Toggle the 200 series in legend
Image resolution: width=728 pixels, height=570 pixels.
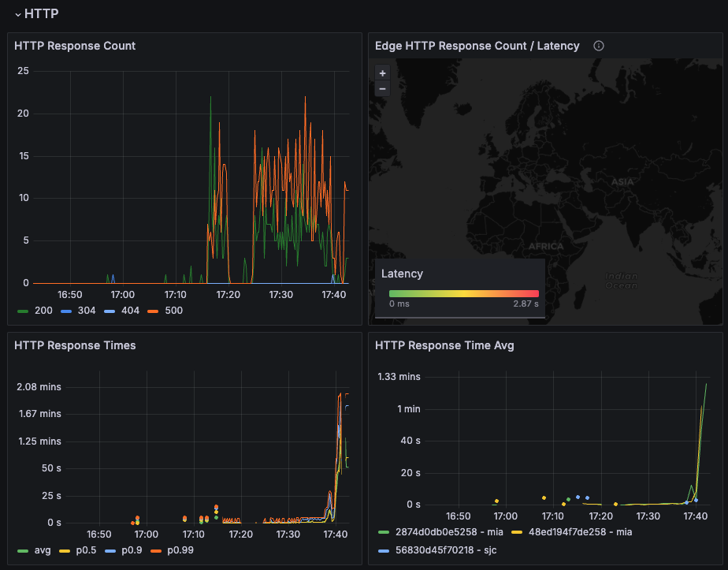[x=43, y=311]
